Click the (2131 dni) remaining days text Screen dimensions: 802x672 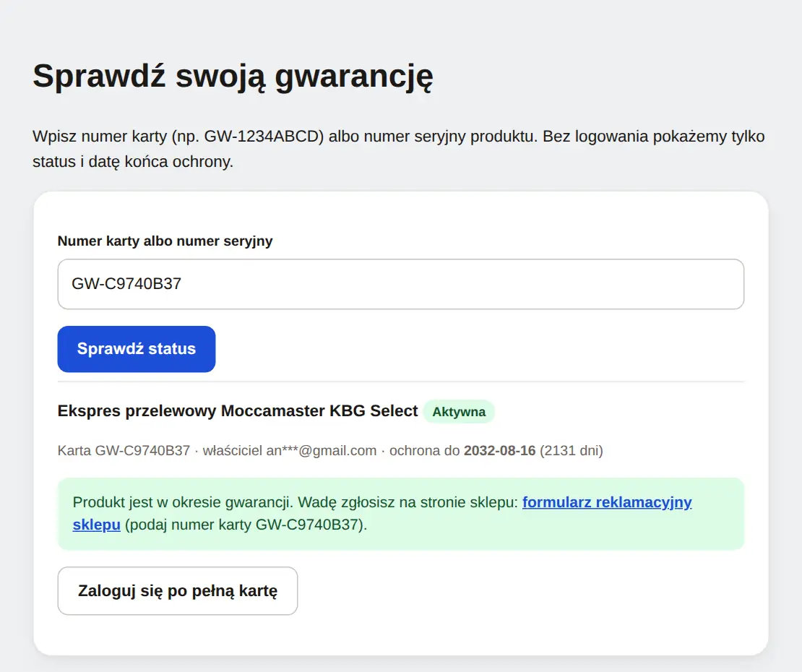point(572,451)
